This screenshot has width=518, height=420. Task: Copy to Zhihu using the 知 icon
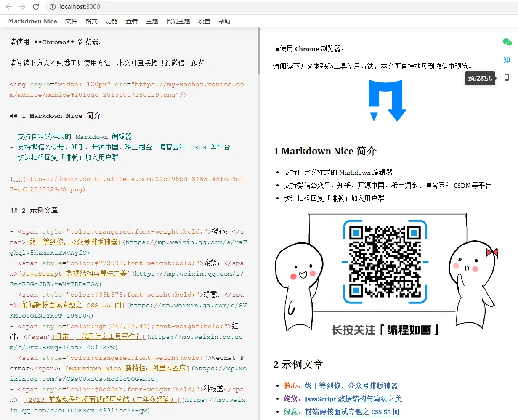(507, 60)
